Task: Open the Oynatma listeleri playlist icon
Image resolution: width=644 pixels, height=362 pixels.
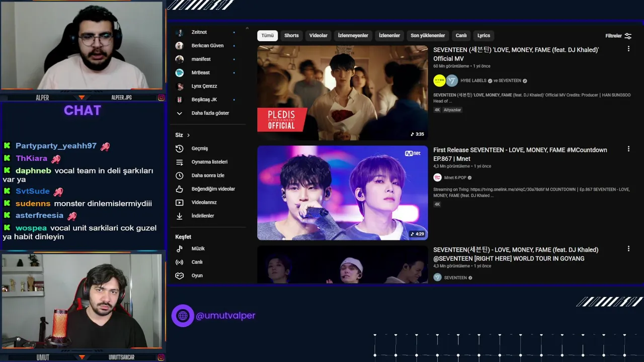Action: point(180,162)
